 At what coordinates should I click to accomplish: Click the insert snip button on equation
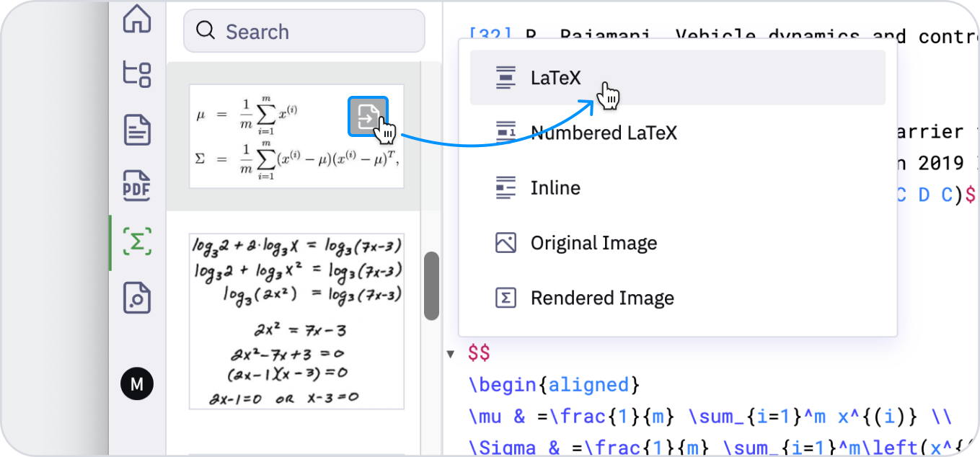(x=368, y=116)
